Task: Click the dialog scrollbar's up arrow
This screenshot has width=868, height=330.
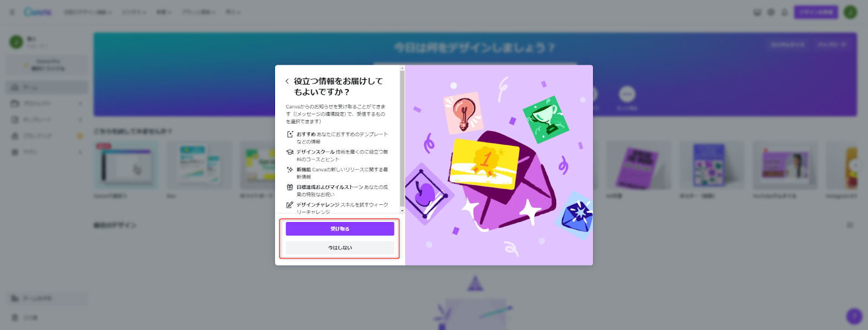Action: tap(402, 68)
